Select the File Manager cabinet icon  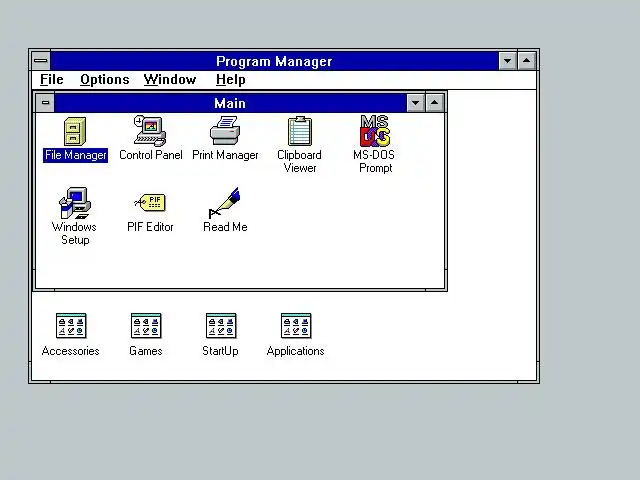(75, 131)
